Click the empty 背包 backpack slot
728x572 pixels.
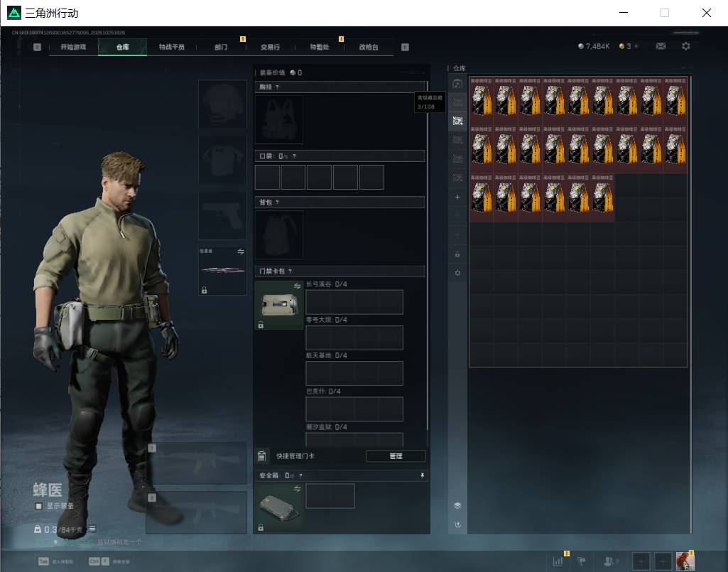[279, 234]
